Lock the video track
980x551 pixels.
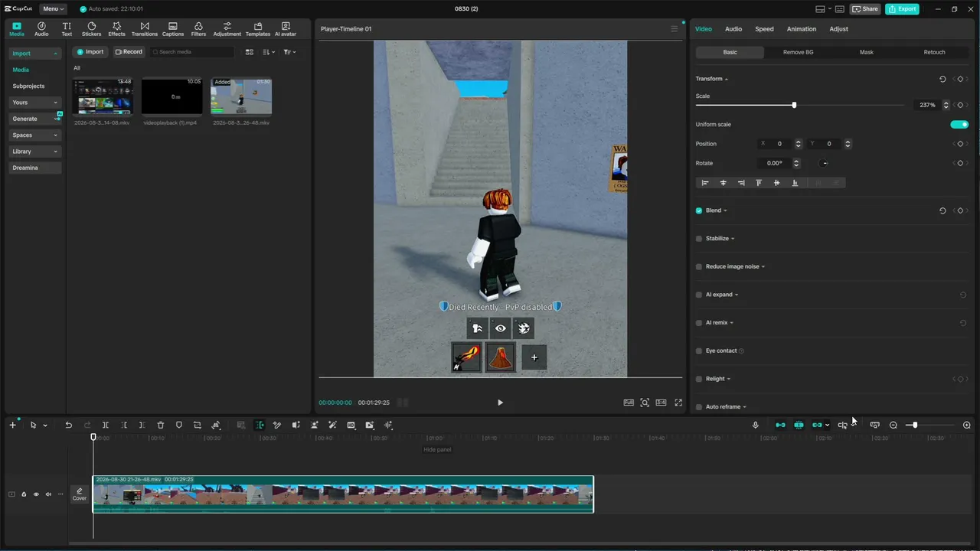click(x=24, y=494)
